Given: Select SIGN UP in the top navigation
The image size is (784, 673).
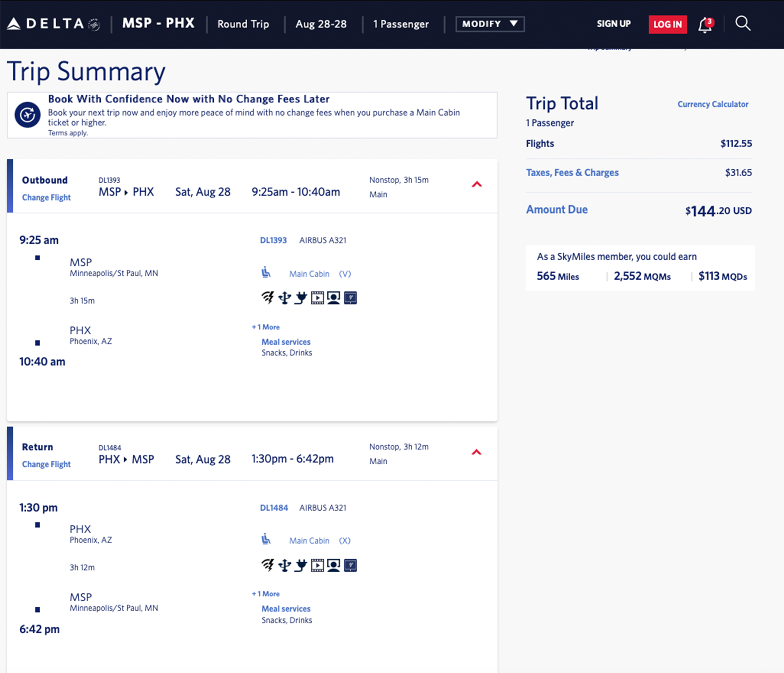Looking at the screenshot, I should [x=613, y=24].
